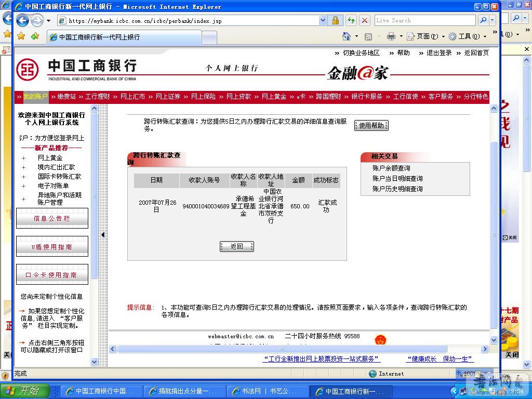This screenshot has height=399, width=532.
Task: Select 网上证券 navigation item
Action: pos(168,97)
